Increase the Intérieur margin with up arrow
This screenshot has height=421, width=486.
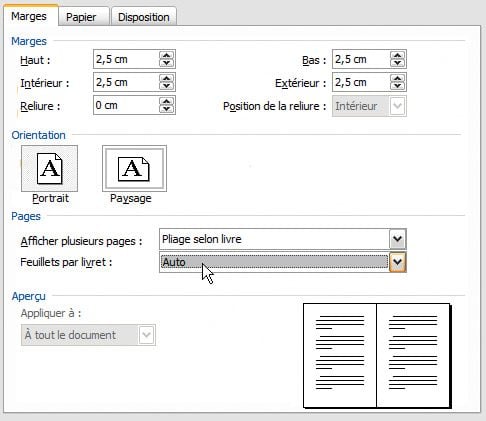pyautogui.click(x=166, y=78)
